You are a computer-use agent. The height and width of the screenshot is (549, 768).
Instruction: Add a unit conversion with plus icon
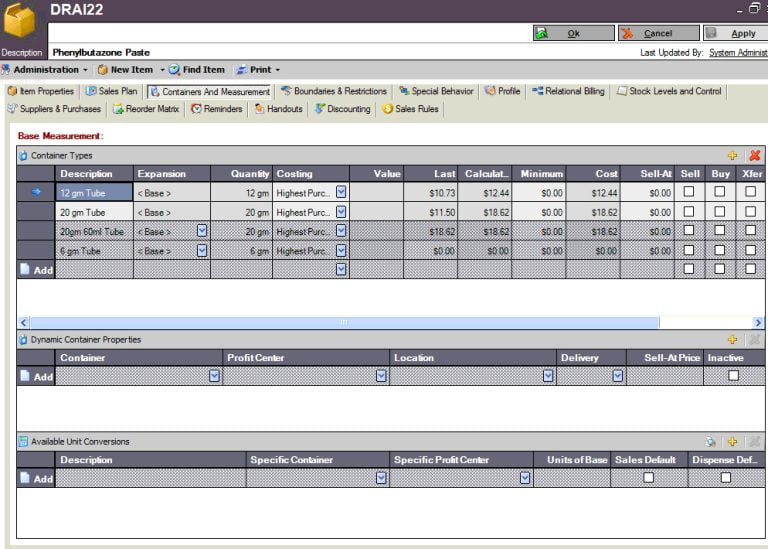[732, 441]
